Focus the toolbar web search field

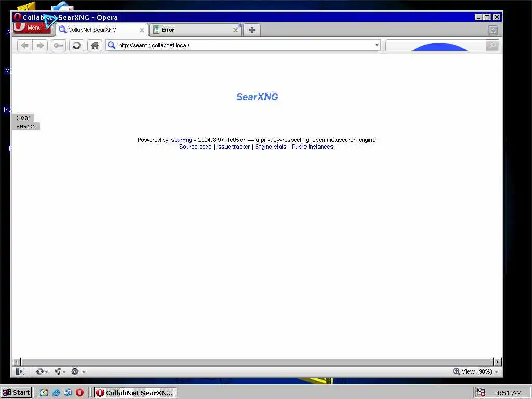436,46
